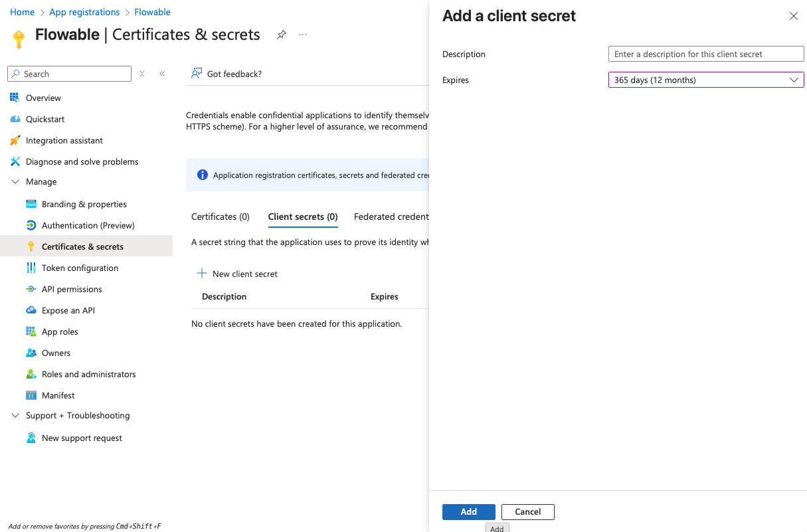807x532 pixels.
Task: Click the API permissions icon
Action: [31, 289]
